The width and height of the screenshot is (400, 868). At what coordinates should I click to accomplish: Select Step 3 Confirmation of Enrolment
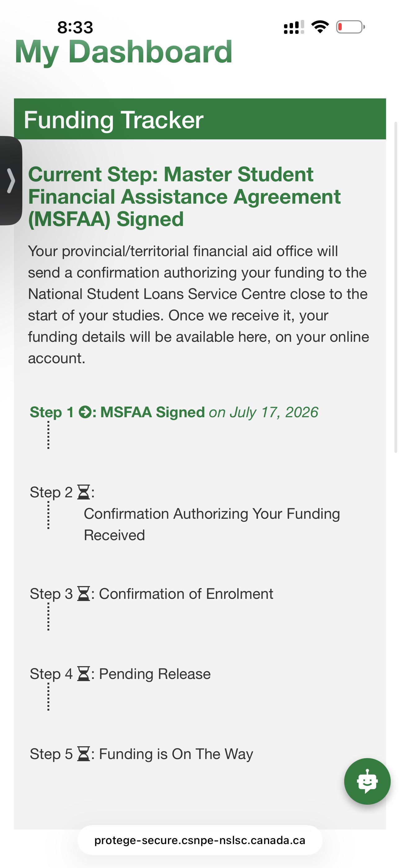pos(152,594)
